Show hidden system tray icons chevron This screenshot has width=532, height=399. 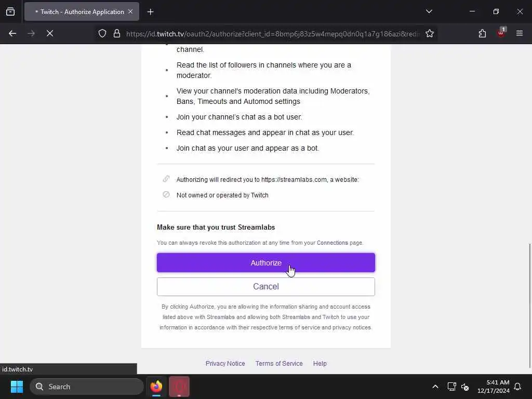click(x=435, y=387)
